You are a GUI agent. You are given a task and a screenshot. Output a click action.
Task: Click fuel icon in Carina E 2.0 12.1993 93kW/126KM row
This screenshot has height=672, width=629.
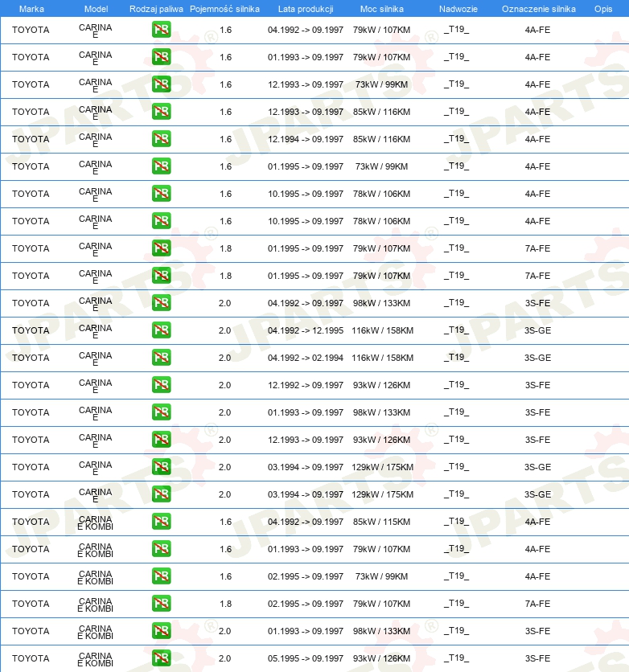[161, 439]
